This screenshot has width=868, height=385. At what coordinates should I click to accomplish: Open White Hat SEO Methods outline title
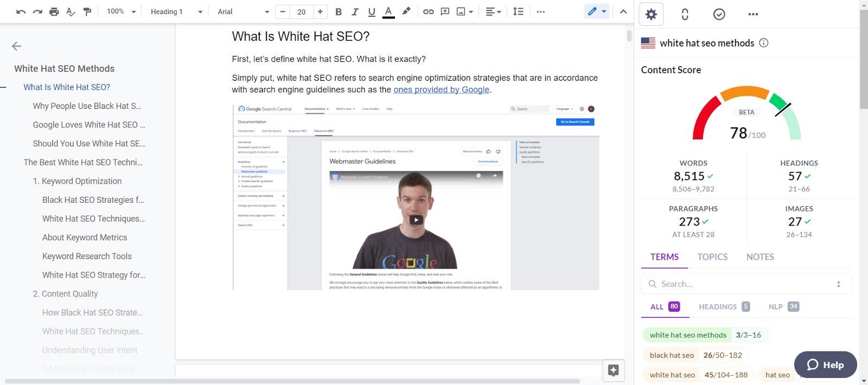pos(64,68)
